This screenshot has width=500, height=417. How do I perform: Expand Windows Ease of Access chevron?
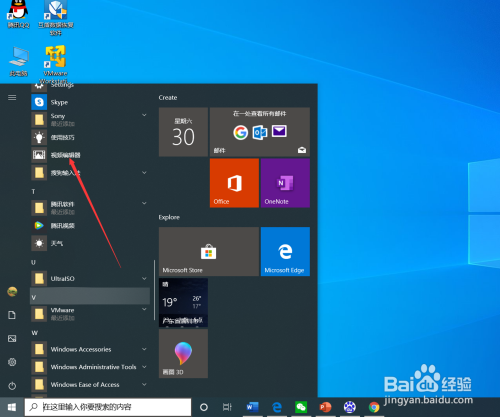coord(144,384)
